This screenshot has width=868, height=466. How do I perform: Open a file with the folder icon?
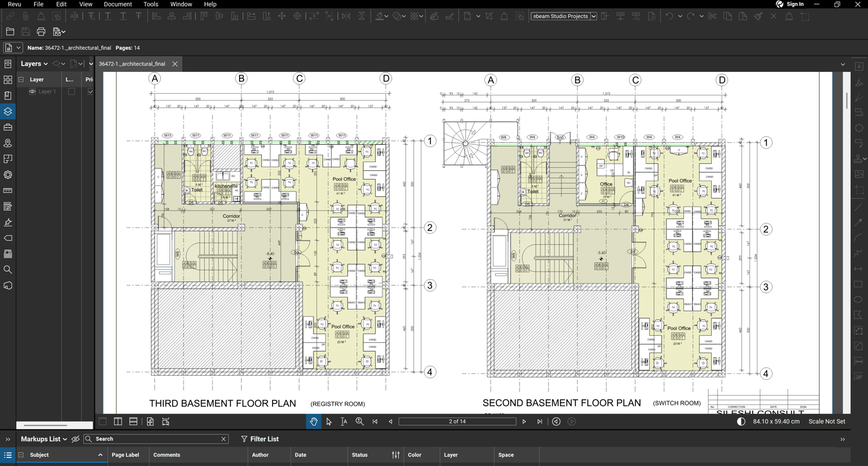(x=10, y=32)
